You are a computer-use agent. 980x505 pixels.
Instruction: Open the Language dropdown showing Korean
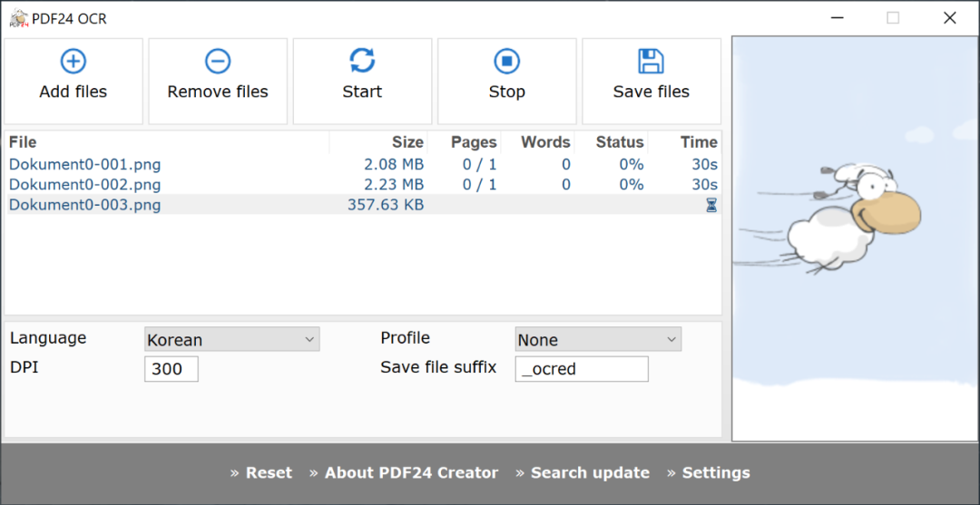[x=231, y=340]
